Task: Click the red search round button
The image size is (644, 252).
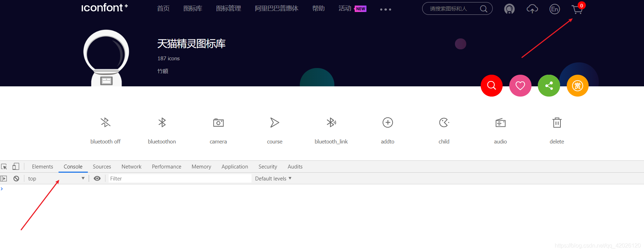Action: pyautogui.click(x=492, y=86)
